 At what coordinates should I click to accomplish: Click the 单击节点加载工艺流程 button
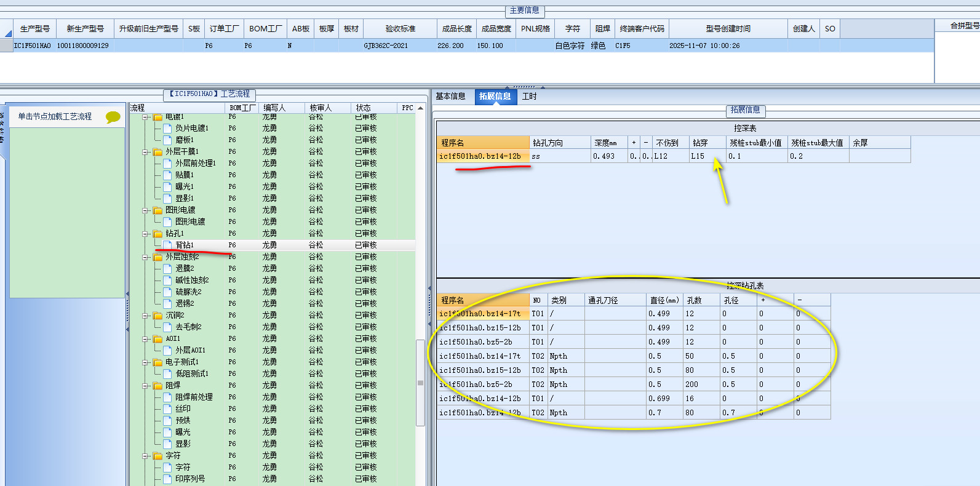(x=68, y=116)
